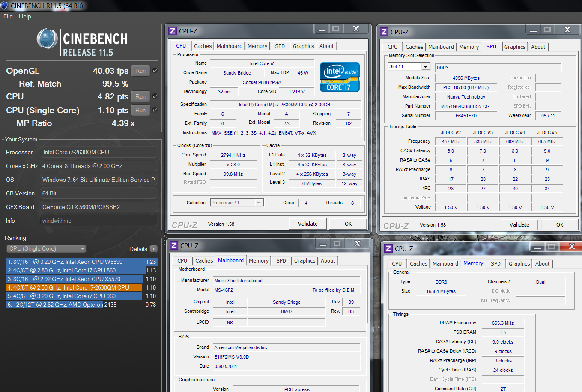The height and width of the screenshot is (392, 582).
Task: Toggle the CPU (Single Core) test checkbox
Action: 155,110
